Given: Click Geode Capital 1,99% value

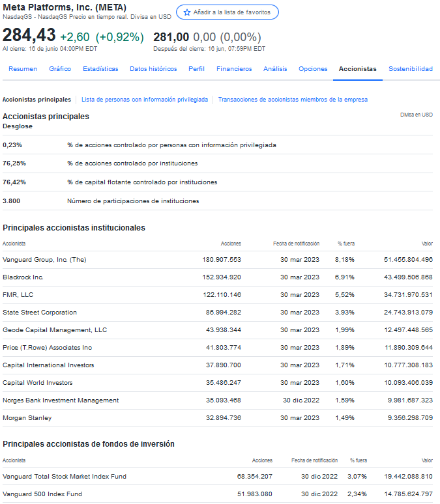Looking at the screenshot, I should pos(345,330).
